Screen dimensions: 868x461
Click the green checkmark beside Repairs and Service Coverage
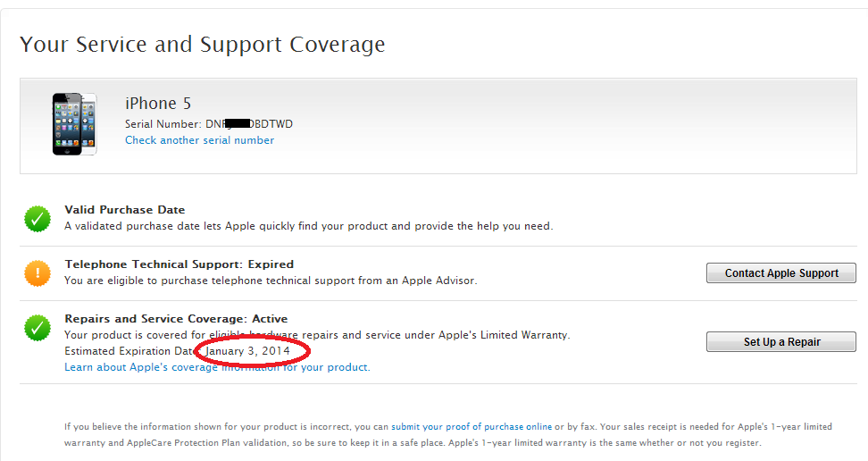(38, 328)
